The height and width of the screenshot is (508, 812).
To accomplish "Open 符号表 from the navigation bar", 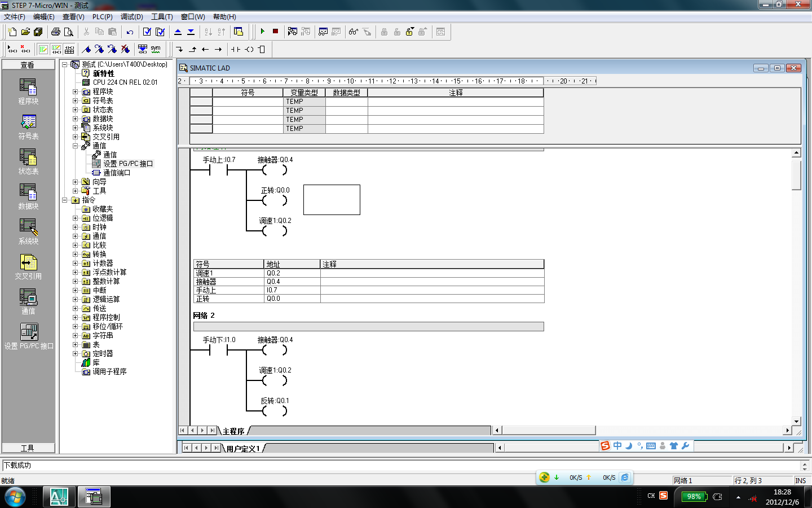I will (x=28, y=127).
